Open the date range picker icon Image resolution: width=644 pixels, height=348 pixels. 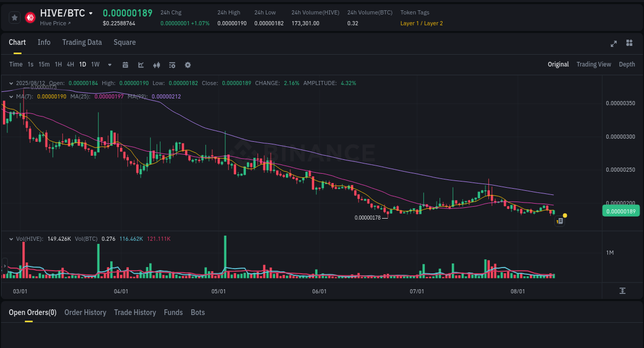(125, 64)
